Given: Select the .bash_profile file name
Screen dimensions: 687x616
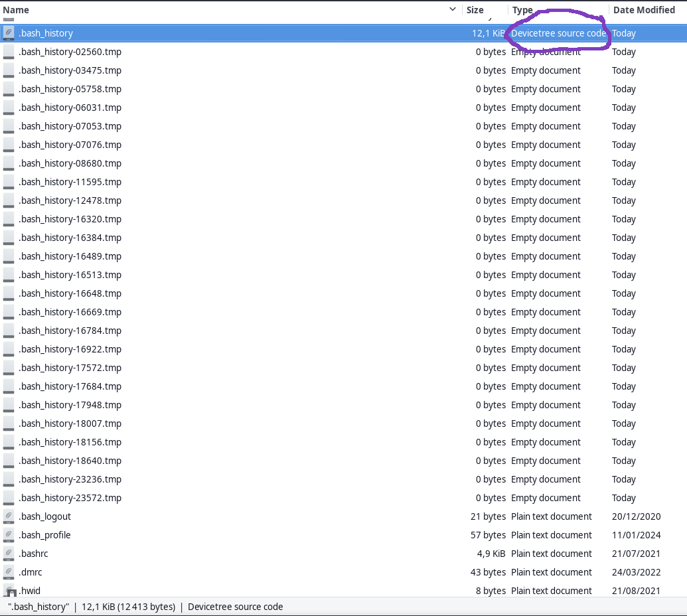Looking at the screenshot, I should coord(44,535).
